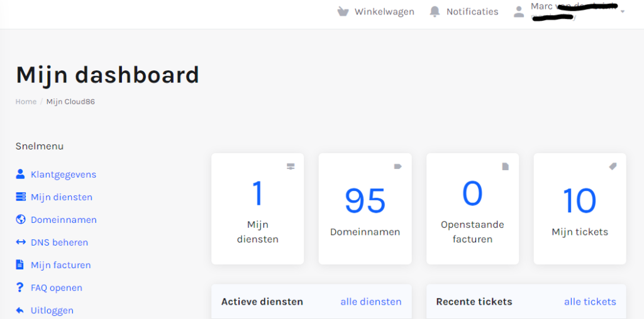Click the alle diensten link

pyautogui.click(x=371, y=302)
